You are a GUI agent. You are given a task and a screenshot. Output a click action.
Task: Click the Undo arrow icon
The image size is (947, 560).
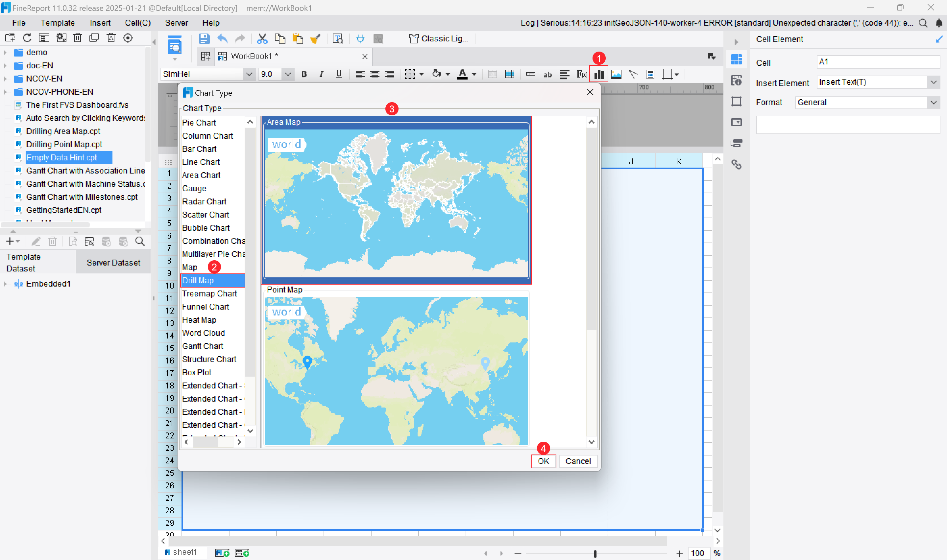pyautogui.click(x=223, y=39)
